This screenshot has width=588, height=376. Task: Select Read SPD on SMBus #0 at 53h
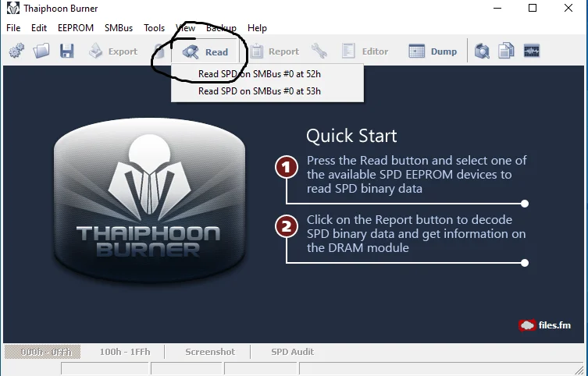[x=267, y=91]
